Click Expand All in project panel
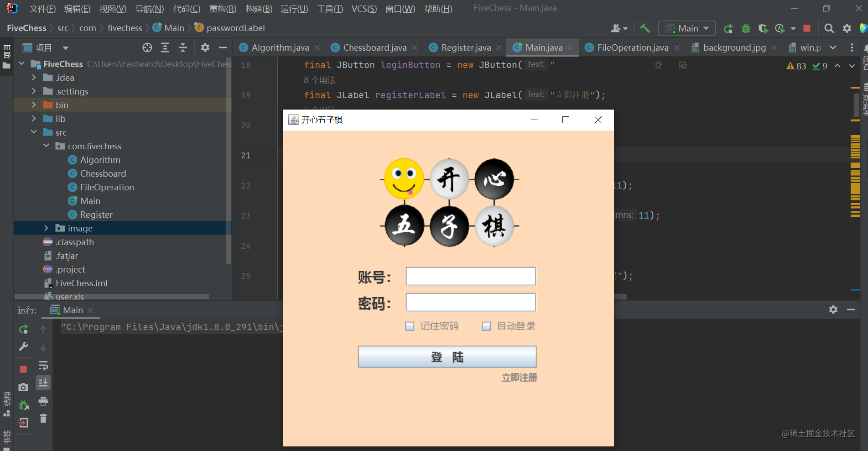 [165, 47]
